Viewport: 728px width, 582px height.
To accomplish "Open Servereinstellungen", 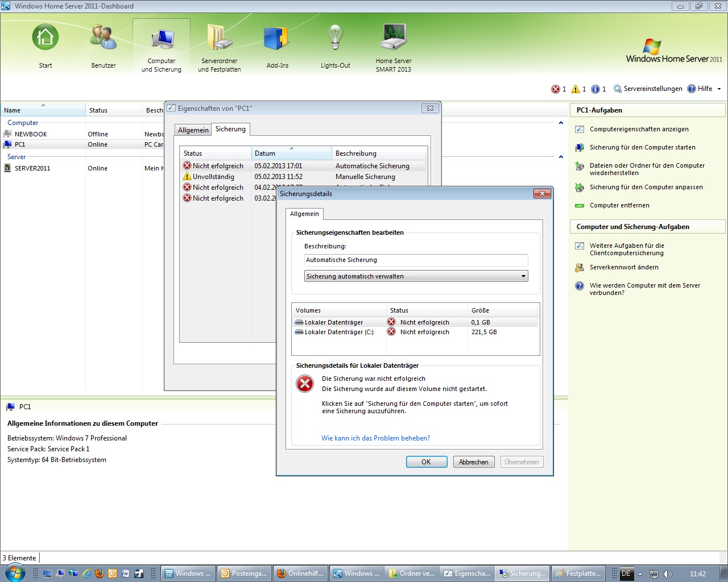I will tap(648, 89).
